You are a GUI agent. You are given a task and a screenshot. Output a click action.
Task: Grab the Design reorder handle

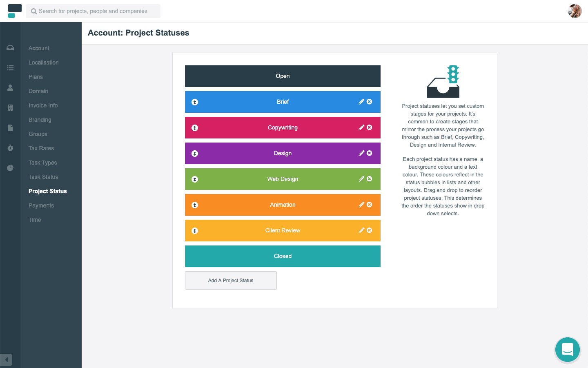tap(195, 154)
